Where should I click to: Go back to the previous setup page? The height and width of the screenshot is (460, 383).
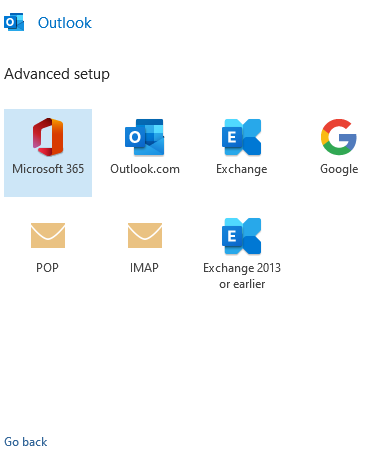tap(26, 442)
